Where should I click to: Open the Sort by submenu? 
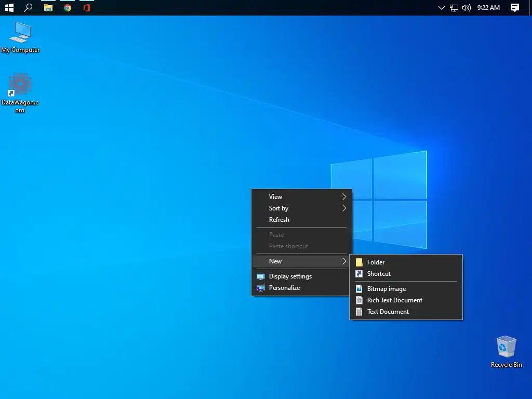[301, 208]
